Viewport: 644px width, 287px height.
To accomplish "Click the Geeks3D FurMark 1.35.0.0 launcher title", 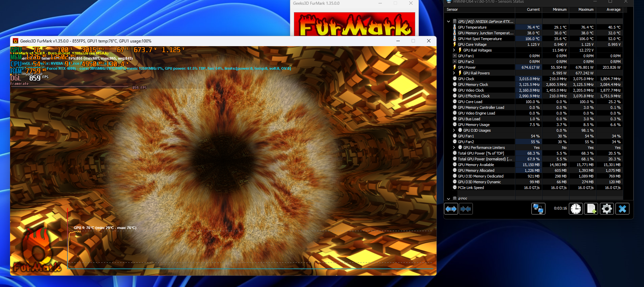I will [316, 3].
